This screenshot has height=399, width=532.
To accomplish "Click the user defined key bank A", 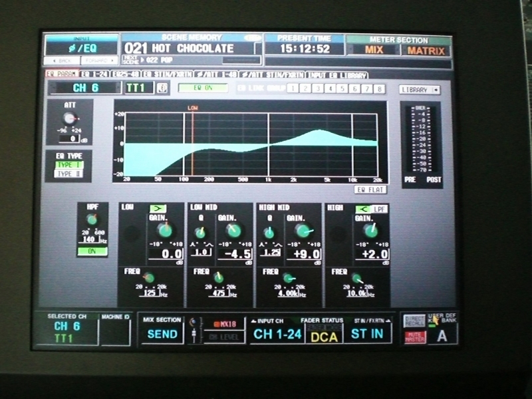I will (x=442, y=336).
